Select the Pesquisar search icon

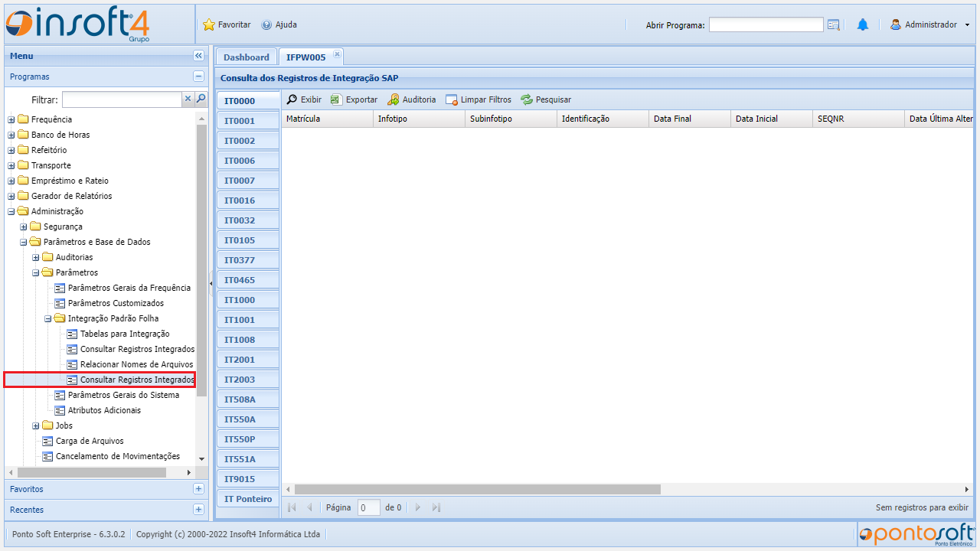pos(526,99)
